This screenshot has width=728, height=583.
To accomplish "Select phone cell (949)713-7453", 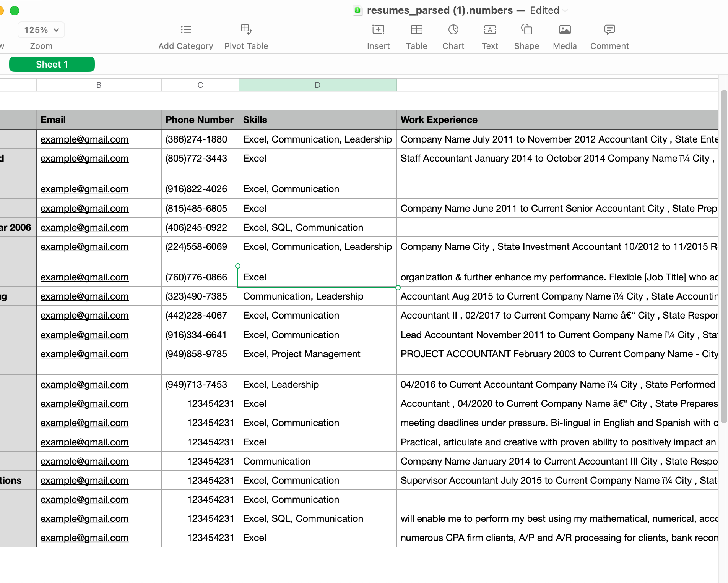I will click(x=200, y=384).
